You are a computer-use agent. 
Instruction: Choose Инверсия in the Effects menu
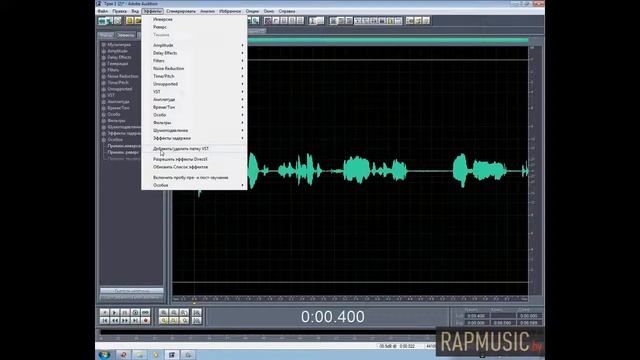pyautogui.click(x=194, y=19)
